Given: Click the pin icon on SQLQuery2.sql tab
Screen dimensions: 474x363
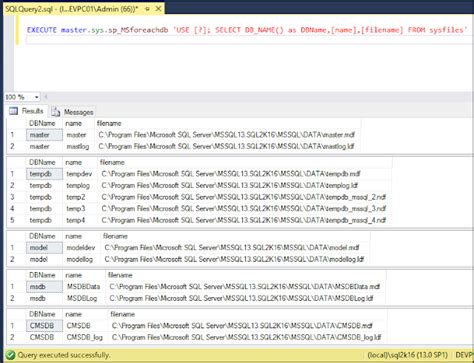Looking at the screenshot, I should click(x=147, y=9).
